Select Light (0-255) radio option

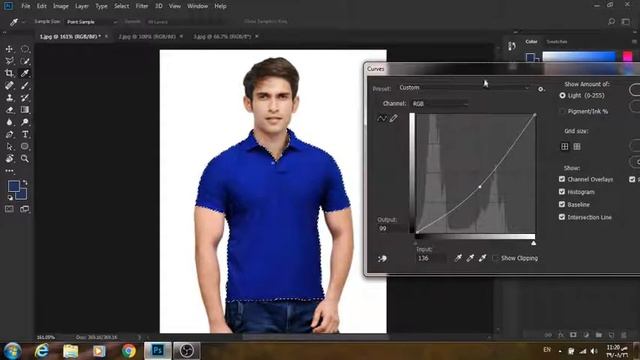[x=562, y=96]
